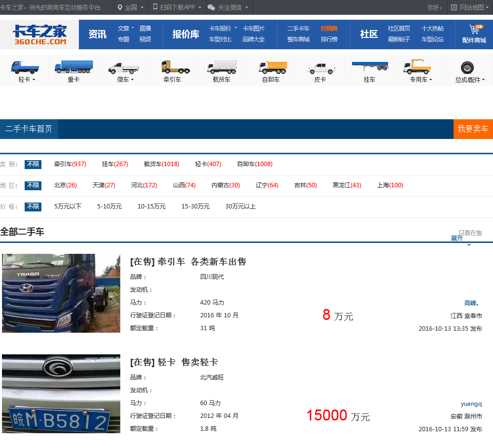Select the 微车 mini truck icon

123,68
